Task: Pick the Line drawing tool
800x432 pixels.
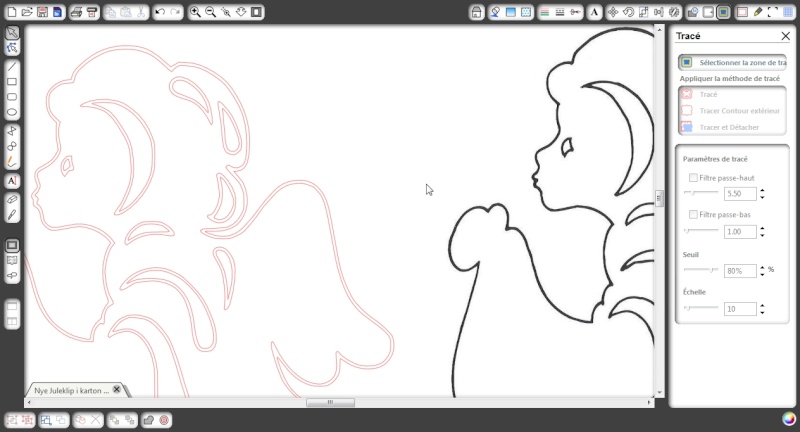Action: pyautogui.click(x=12, y=67)
